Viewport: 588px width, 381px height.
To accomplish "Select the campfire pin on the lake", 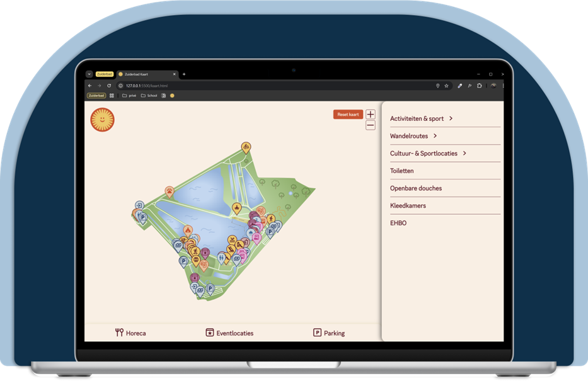I will [237, 207].
